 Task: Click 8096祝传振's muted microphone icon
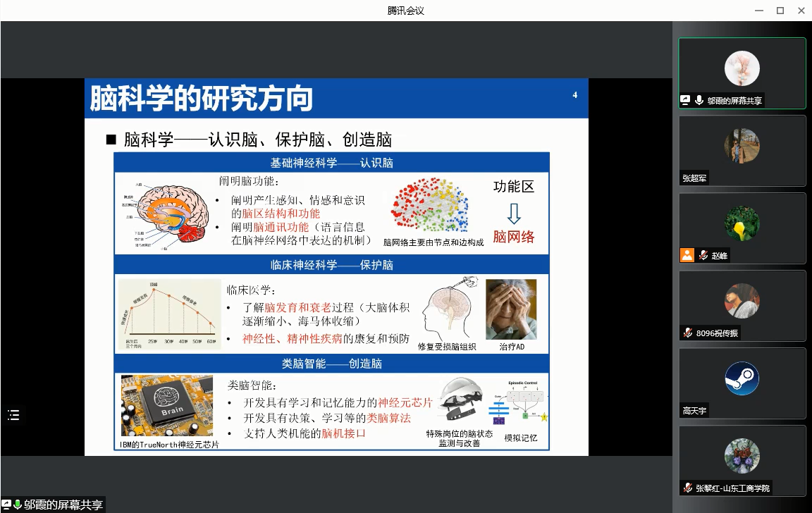click(x=687, y=333)
